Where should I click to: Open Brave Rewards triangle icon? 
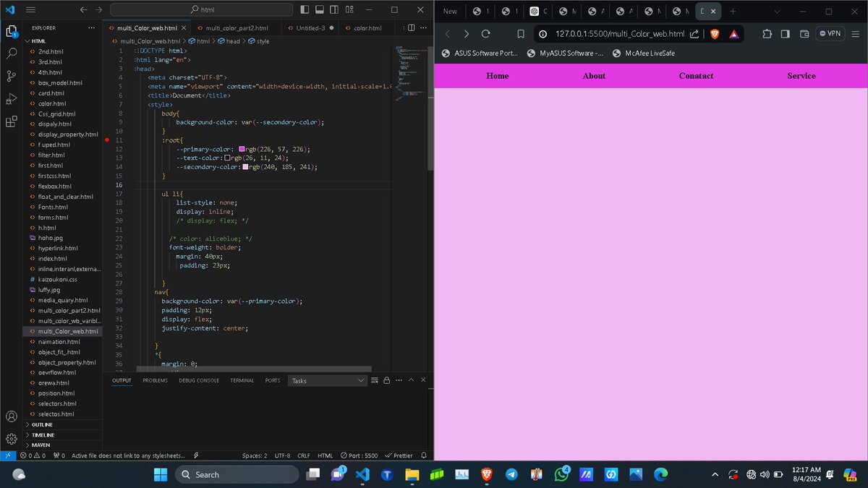[x=733, y=34]
